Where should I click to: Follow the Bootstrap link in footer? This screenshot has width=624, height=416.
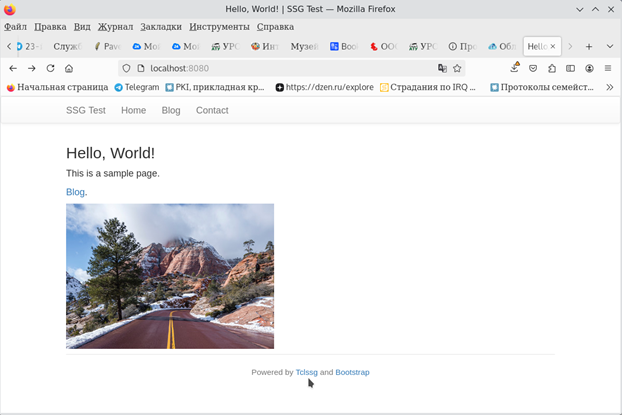point(352,372)
